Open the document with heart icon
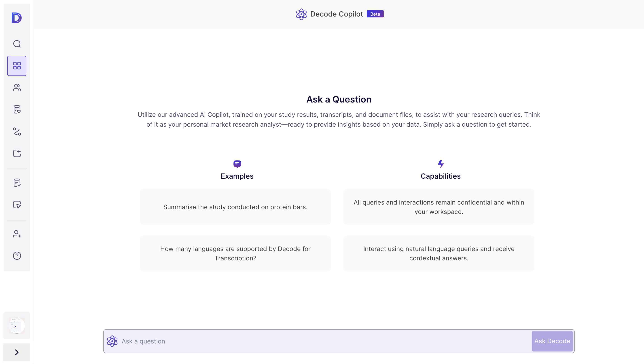The image size is (644, 364). point(17,109)
